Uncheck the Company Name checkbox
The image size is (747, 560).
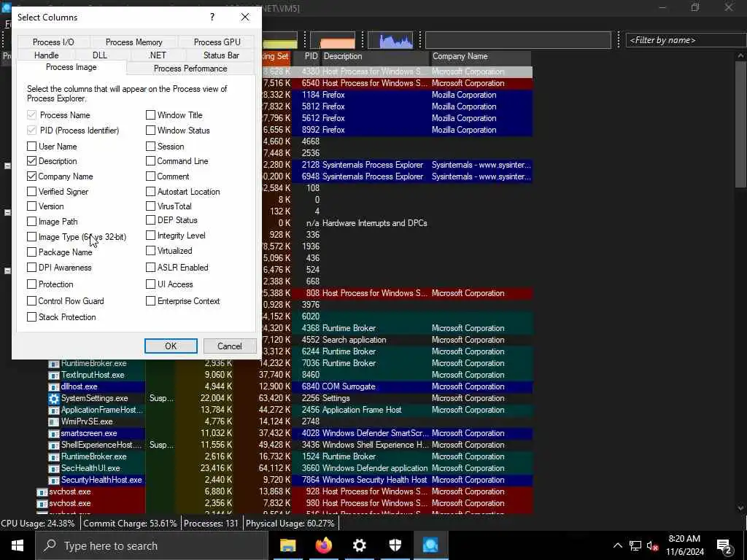[32, 176]
